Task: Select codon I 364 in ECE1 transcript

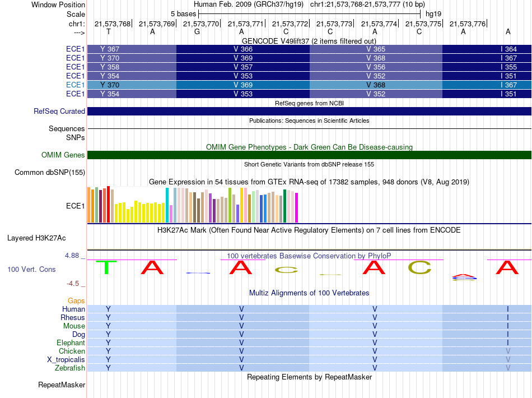Action: [x=508, y=49]
